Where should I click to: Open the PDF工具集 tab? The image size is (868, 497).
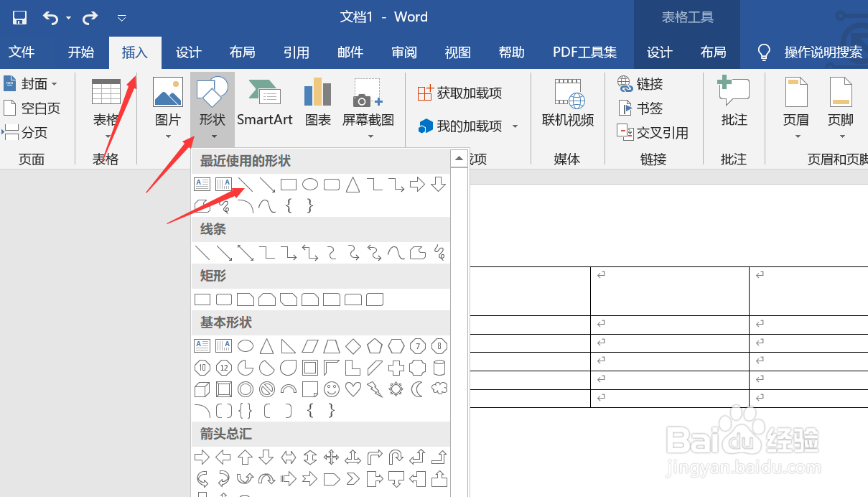(x=585, y=52)
